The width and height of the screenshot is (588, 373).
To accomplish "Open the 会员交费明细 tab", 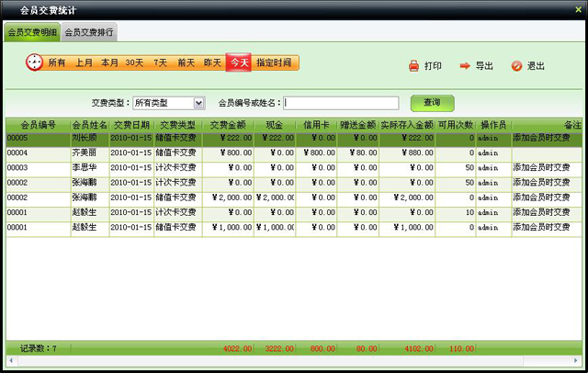I will [32, 32].
